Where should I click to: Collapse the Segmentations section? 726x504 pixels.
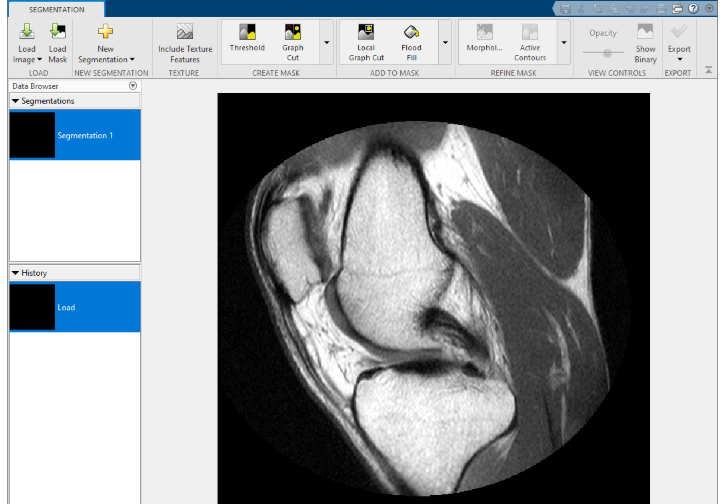pos(15,101)
